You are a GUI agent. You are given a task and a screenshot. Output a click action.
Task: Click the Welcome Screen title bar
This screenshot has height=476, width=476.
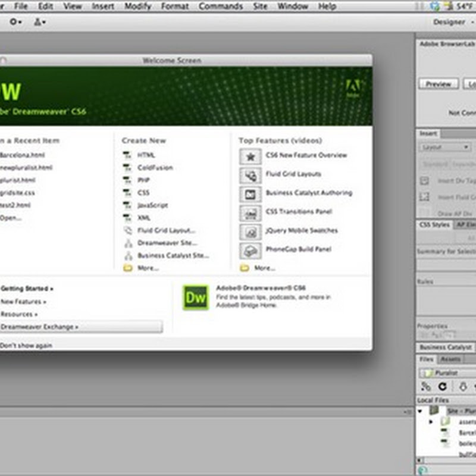(186, 61)
